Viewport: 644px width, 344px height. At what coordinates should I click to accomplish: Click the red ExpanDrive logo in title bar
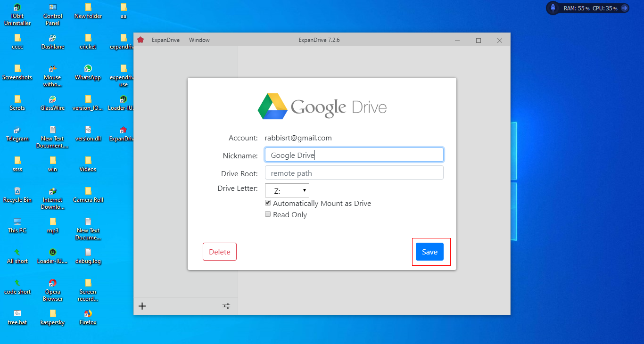coord(140,40)
